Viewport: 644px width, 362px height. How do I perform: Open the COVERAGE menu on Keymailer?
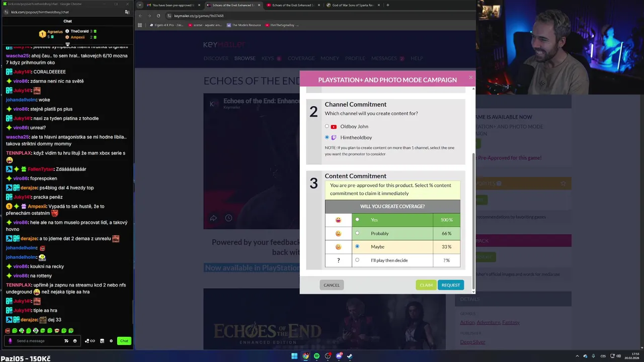[301, 58]
